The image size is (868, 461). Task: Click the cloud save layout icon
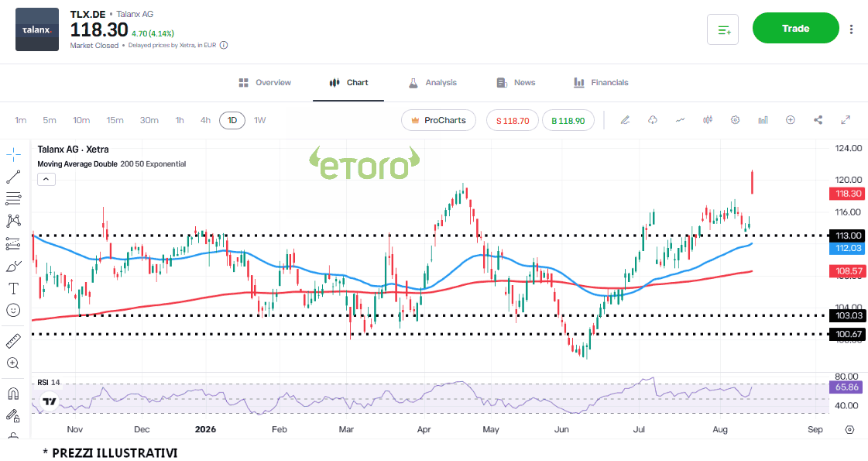(x=653, y=120)
